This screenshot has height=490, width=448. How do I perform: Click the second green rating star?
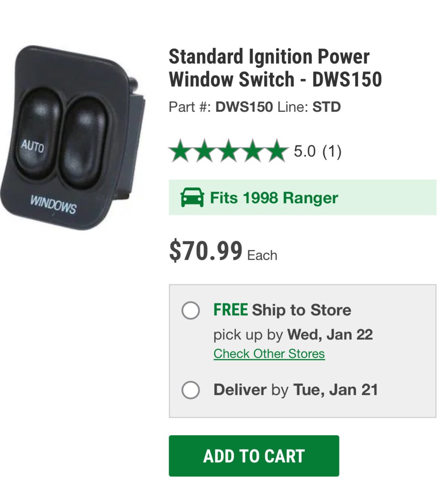click(x=204, y=151)
